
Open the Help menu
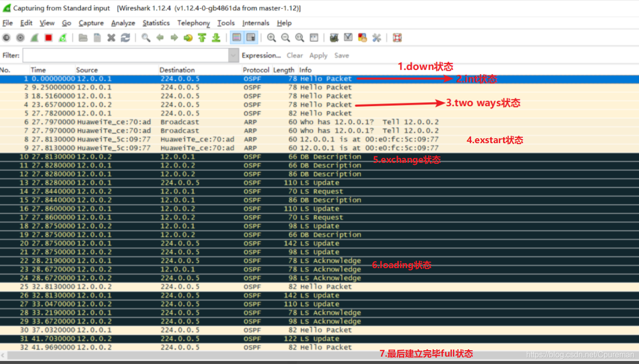[284, 23]
